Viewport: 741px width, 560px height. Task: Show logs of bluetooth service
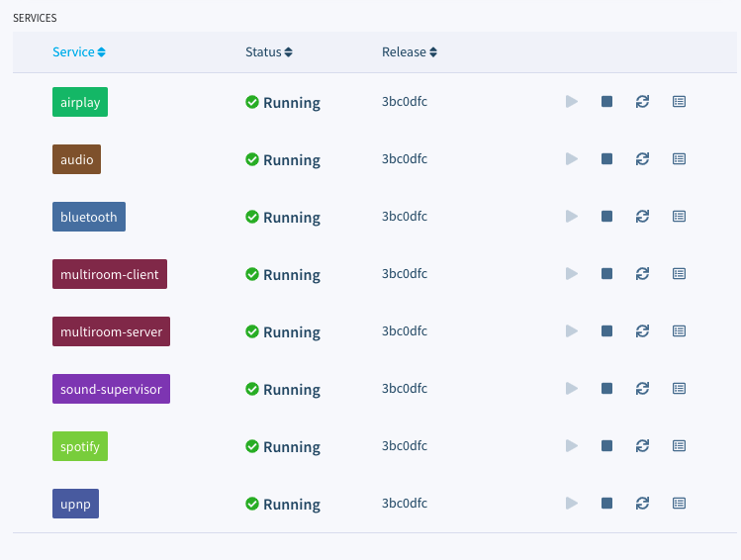click(679, 217)
